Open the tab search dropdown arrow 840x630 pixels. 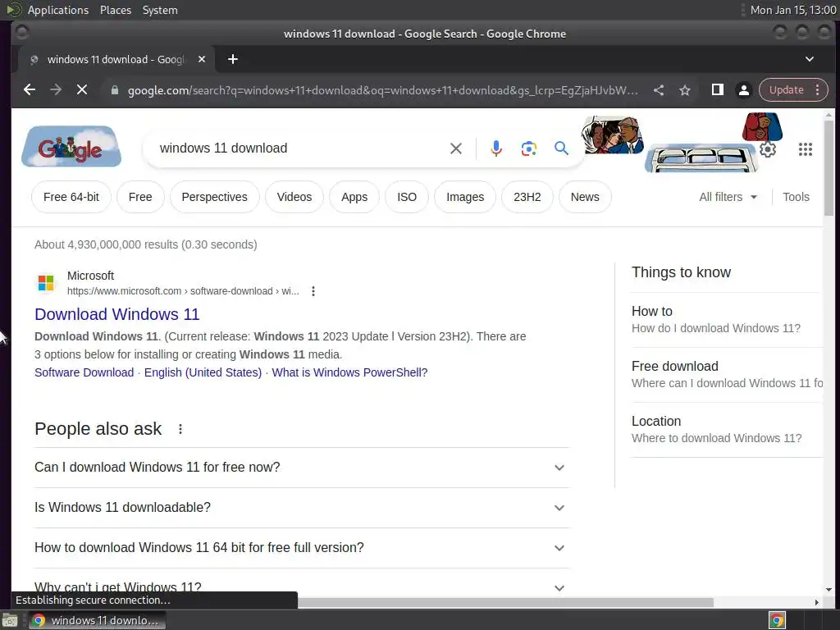pyautogui.click(x=810, y=59)
